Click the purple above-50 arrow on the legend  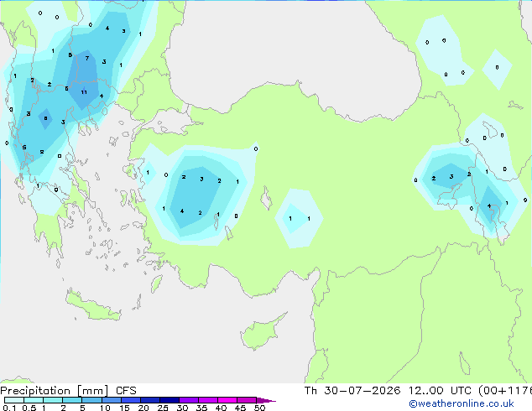[x=266, y=400]
